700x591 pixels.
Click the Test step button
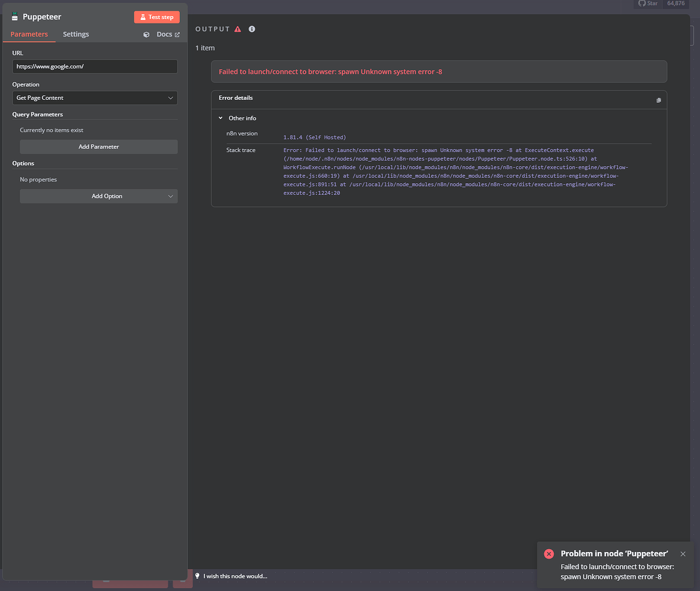click(156, 17)
